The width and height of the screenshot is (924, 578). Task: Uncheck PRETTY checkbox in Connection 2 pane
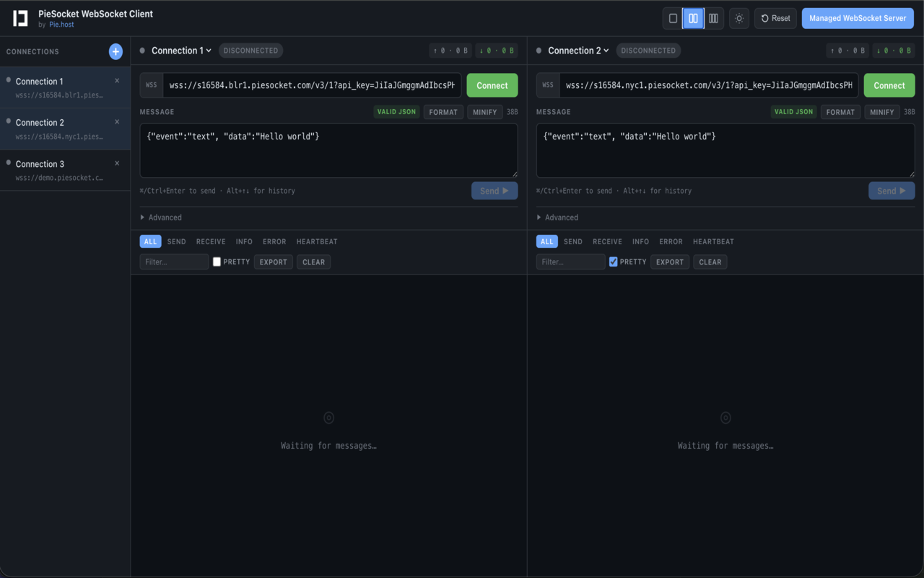(x=613, y=262)
